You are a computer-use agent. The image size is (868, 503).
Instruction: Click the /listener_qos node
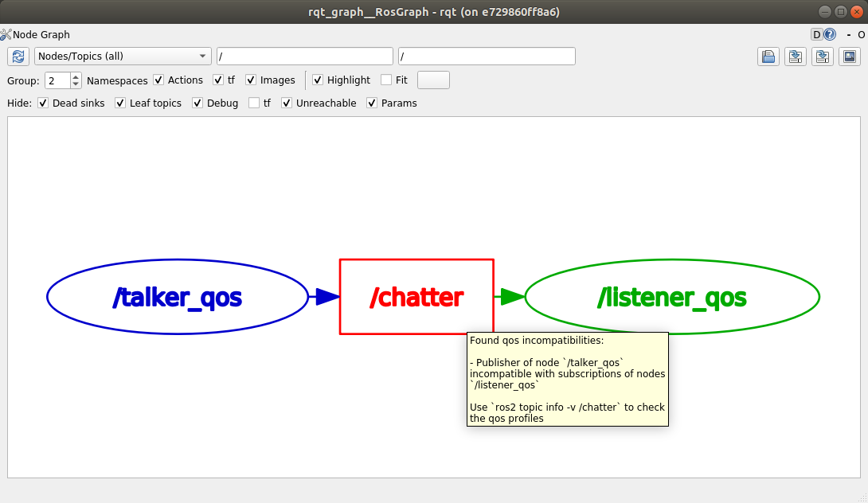click(x=671, y=296)
